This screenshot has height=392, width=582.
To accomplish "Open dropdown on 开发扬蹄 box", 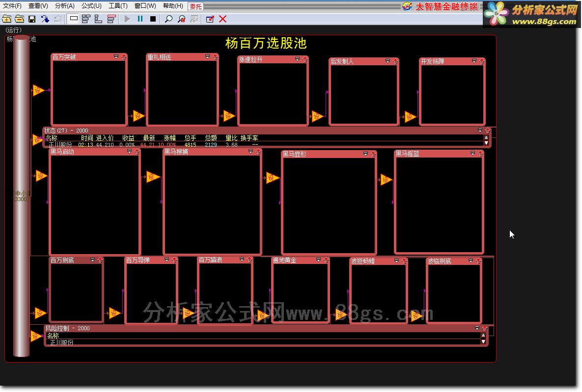I will [x=474, y=61].
